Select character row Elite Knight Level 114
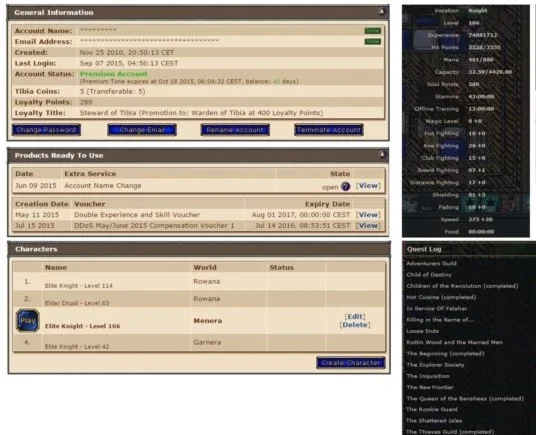This screenshot has width=536, height=435. (x=199, y=282)
